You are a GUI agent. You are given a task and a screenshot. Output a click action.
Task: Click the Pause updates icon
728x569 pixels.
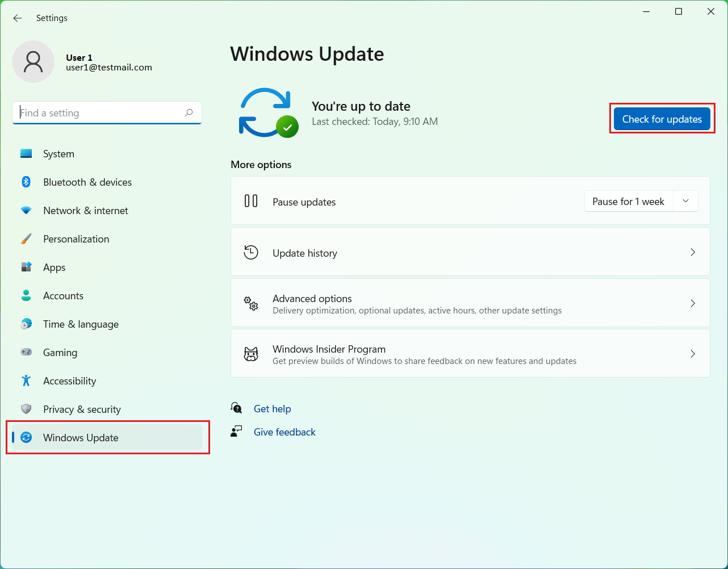pos(250,200)
